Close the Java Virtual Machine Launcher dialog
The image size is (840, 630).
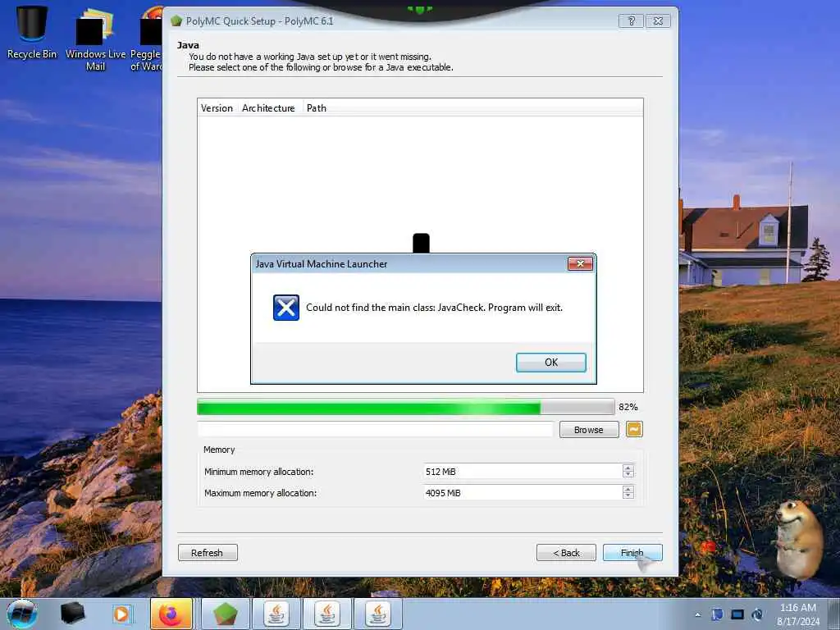pyautogui.click(x=580, y=263)
